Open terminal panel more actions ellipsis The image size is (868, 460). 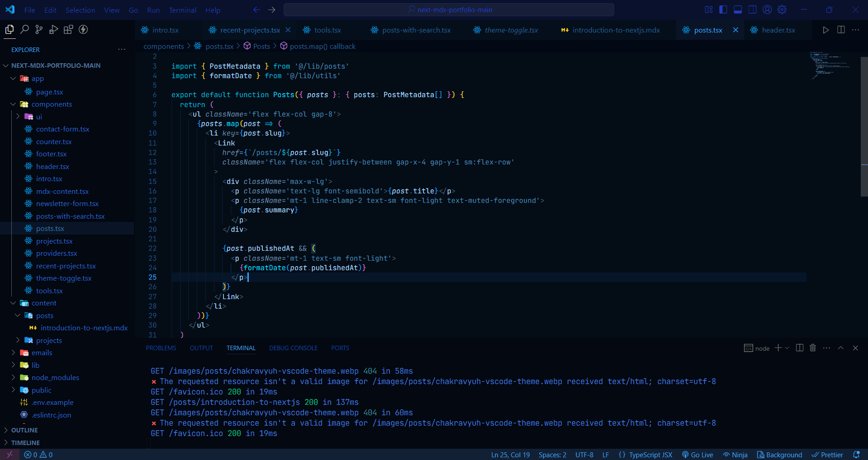click(x=826, y=348)
